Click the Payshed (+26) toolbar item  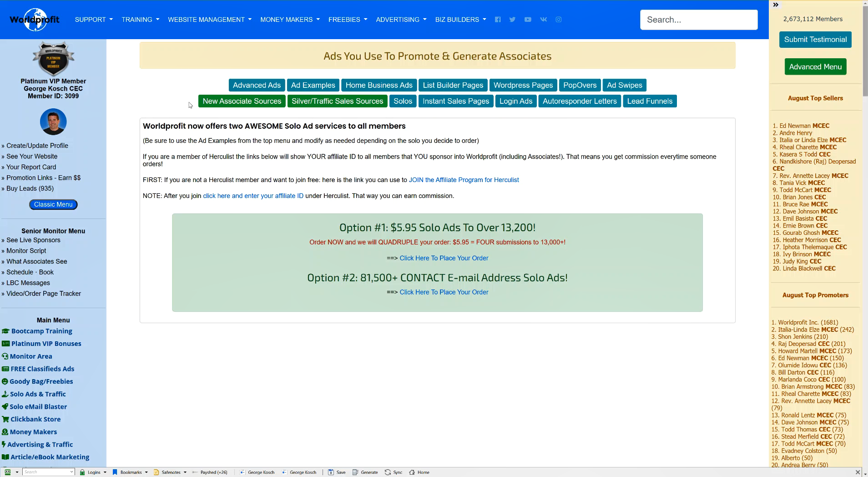coord(210,472)
